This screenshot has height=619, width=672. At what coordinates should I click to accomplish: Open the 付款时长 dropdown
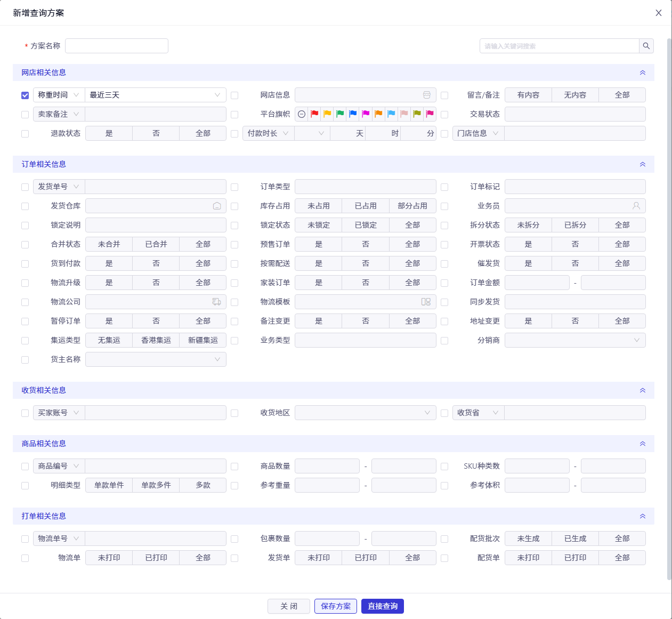coord(268,133)
